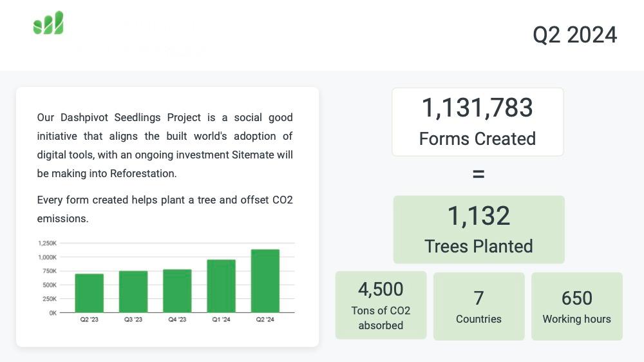644x362 pixels.
Task: Click the Q3 '23 axis label
Action: [x=133, y=319]
